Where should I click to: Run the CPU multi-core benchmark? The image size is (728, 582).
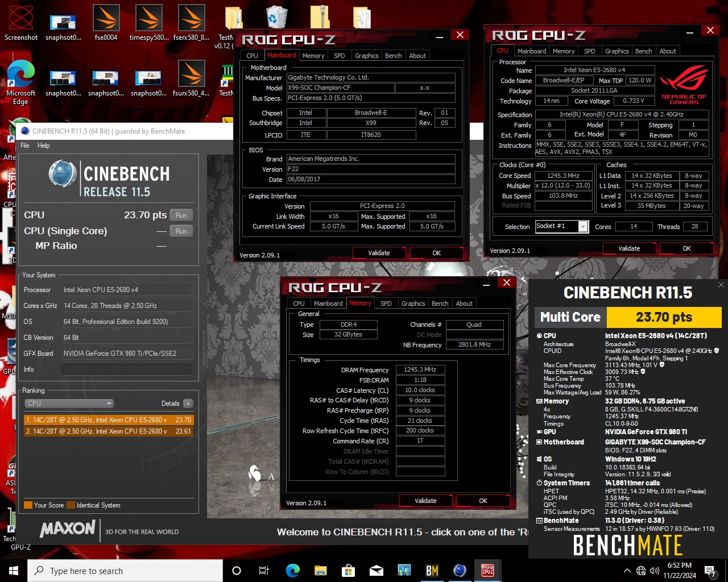click(181, 215)
